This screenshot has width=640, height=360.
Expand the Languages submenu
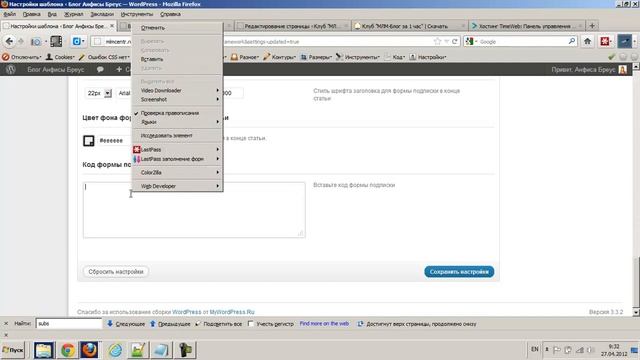click(177, 122)
